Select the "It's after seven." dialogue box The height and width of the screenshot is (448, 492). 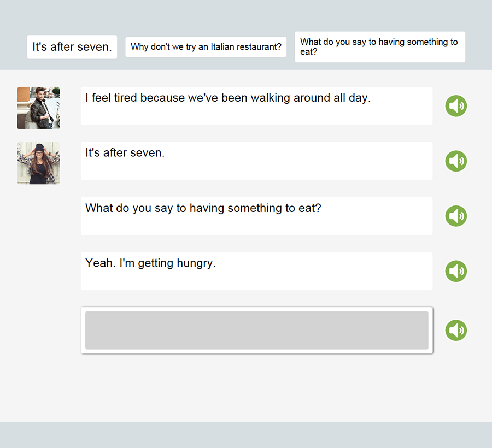coord(257,161)
